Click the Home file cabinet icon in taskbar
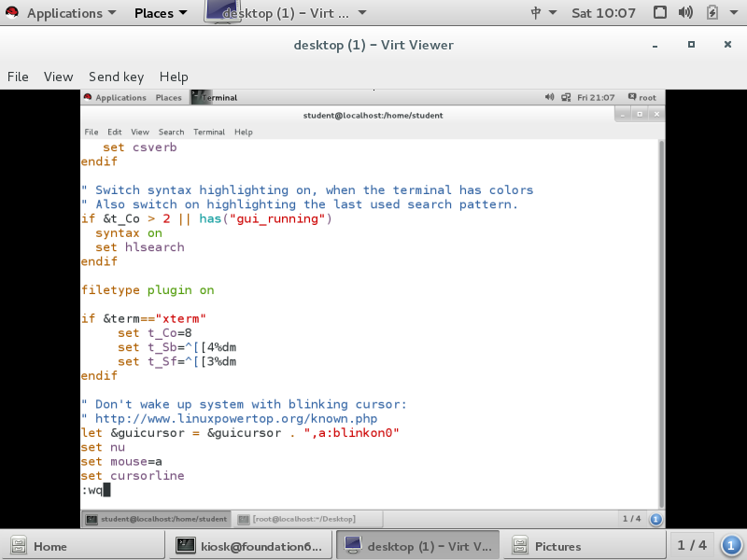Image resolution: width=747 pixels, height=560 pixels. pos(19,546)
